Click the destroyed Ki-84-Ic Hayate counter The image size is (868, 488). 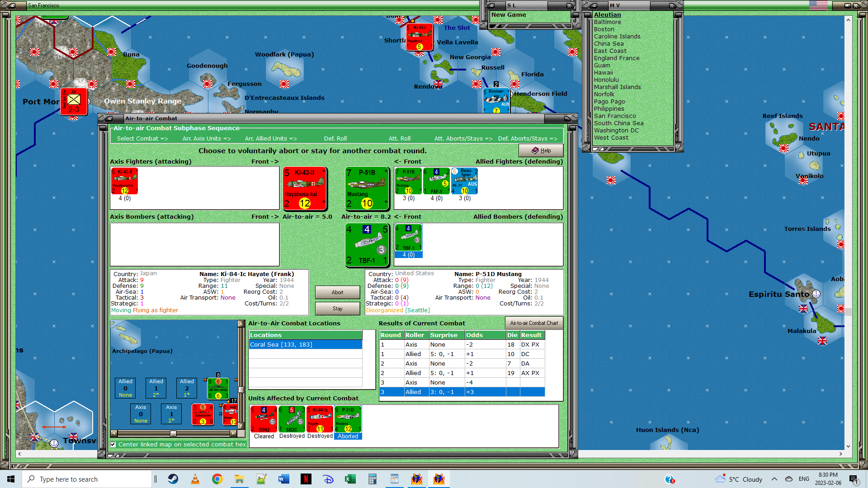tap(320, 419)
